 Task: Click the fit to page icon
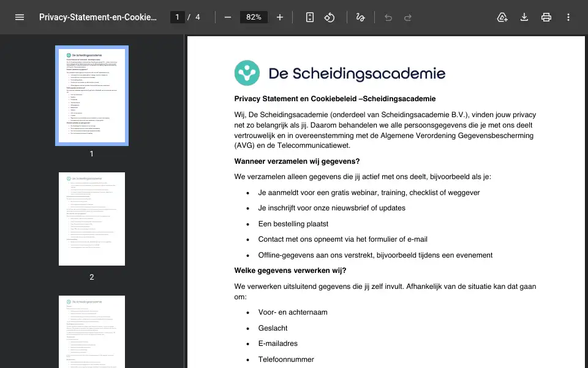pyautogui.click(x=310, y=17)
